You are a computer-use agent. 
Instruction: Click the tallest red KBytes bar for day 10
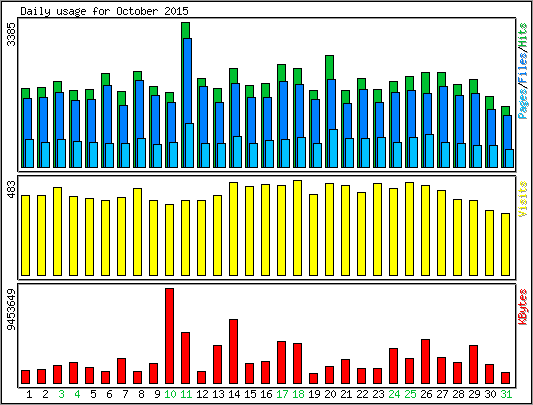click(x=169, y=336)
